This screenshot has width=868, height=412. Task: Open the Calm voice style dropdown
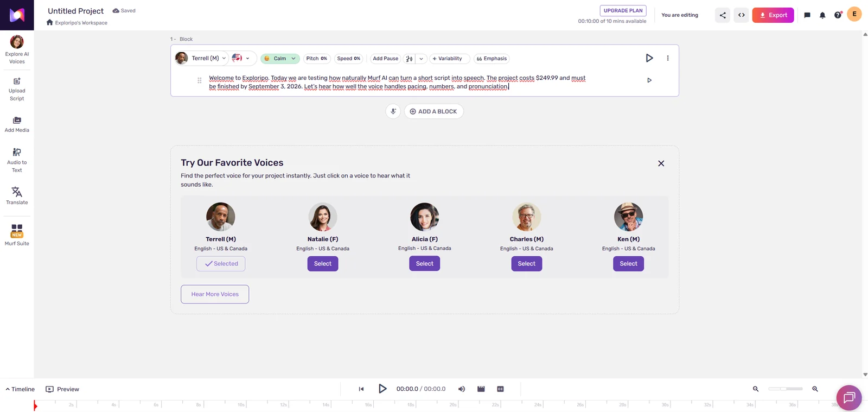(x=280, y=59)
